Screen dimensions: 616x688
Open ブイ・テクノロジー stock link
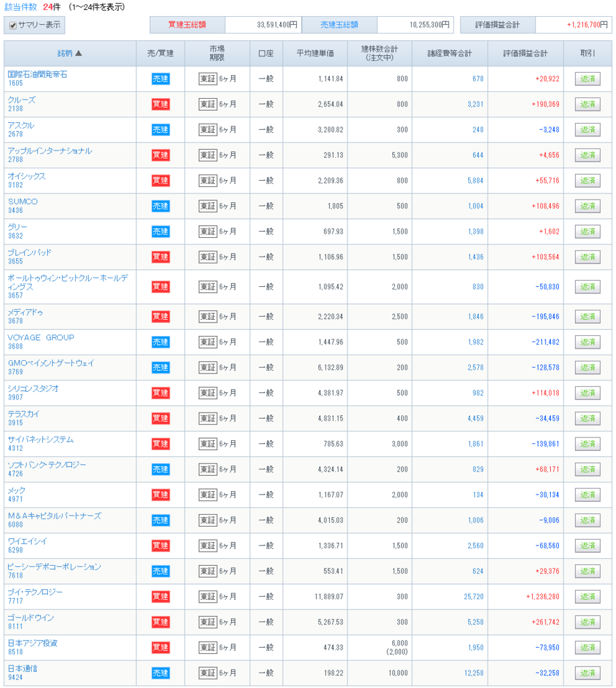click(35, 592)
